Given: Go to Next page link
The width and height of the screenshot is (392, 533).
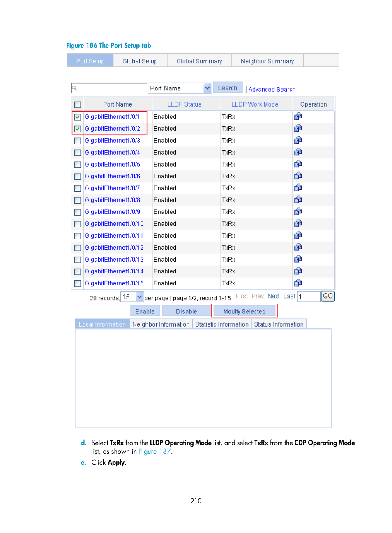Looking at the screenshot, I should (x=274, y=296).
